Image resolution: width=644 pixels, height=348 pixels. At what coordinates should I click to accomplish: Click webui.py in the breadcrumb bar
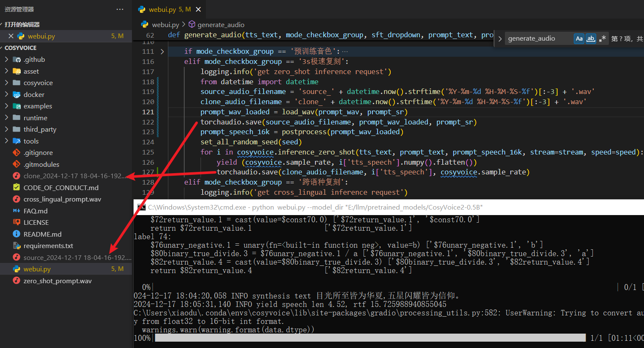(165, 25)
